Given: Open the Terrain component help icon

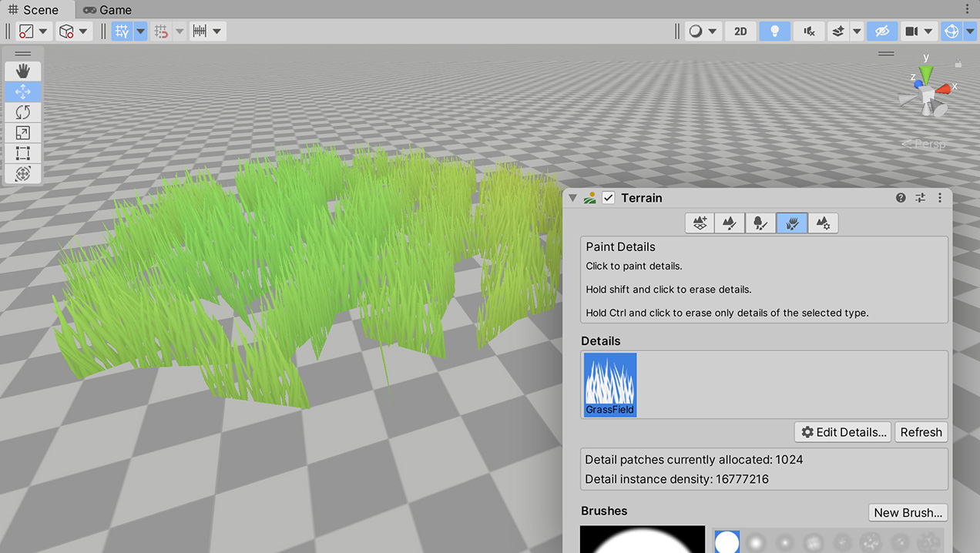Looking at the screenshot, I should [x=900, y=198].
